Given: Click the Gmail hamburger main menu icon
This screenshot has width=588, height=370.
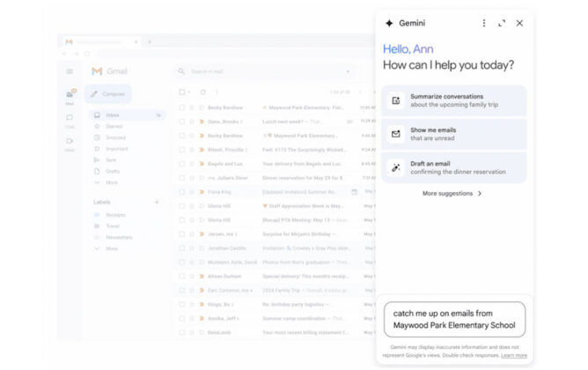Looking at the screenshot, I should (x=70, y=71).
